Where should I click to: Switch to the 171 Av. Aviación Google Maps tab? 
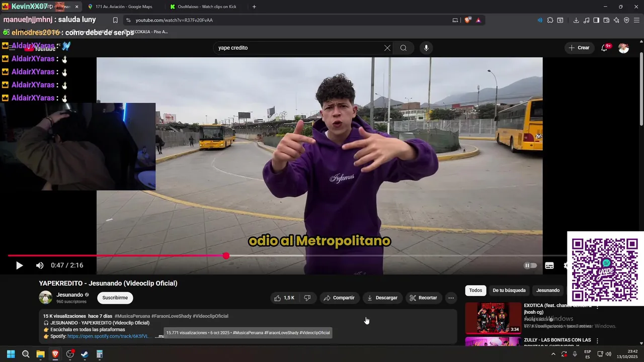click(124, 7)
